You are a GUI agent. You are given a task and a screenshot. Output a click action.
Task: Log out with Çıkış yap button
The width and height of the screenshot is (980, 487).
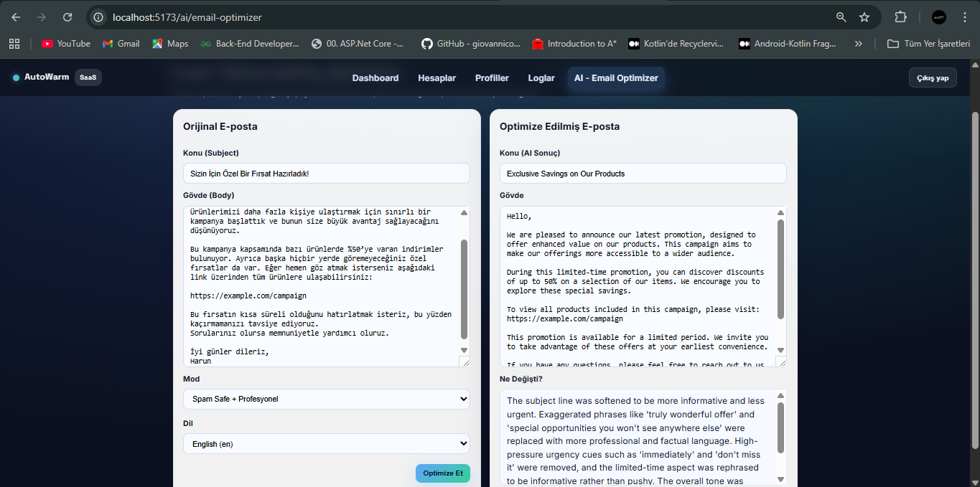[932, 77]
